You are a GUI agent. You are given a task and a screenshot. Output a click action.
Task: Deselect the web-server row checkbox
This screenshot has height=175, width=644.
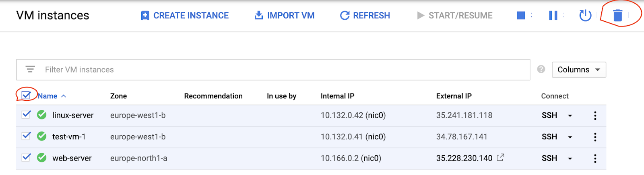(x=26, y=157)
